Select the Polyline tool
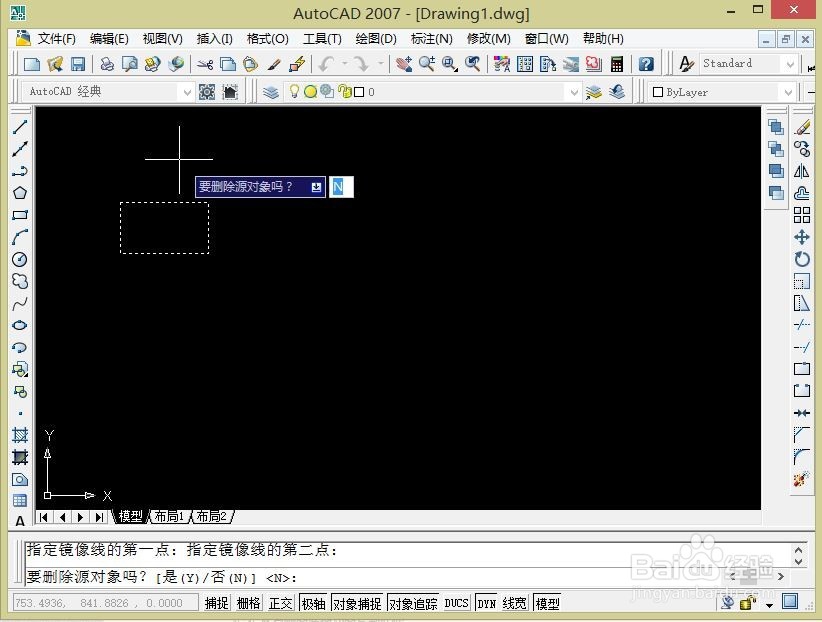The width and height of the screenshot is (822, 622). pos(20,171)
